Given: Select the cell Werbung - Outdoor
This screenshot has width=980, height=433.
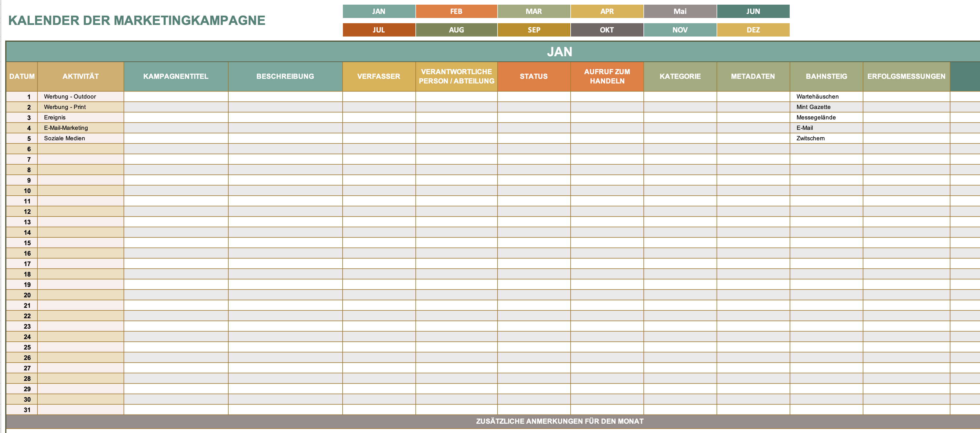Looking at the screenshot, I should click(81, 97).
